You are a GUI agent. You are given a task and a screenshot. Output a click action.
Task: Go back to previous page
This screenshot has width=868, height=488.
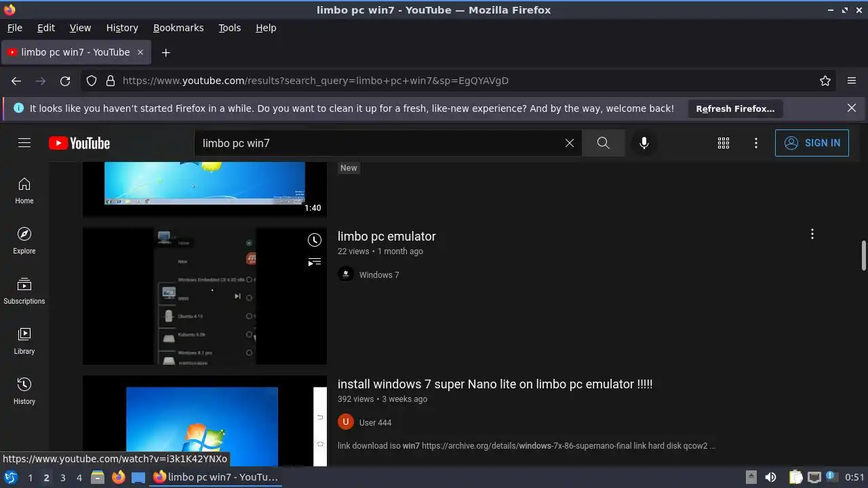tap(16, 81)
